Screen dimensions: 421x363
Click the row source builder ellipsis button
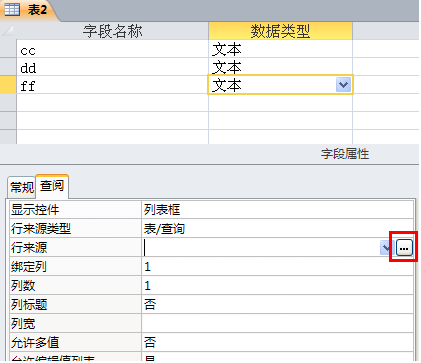pos(404,248)
